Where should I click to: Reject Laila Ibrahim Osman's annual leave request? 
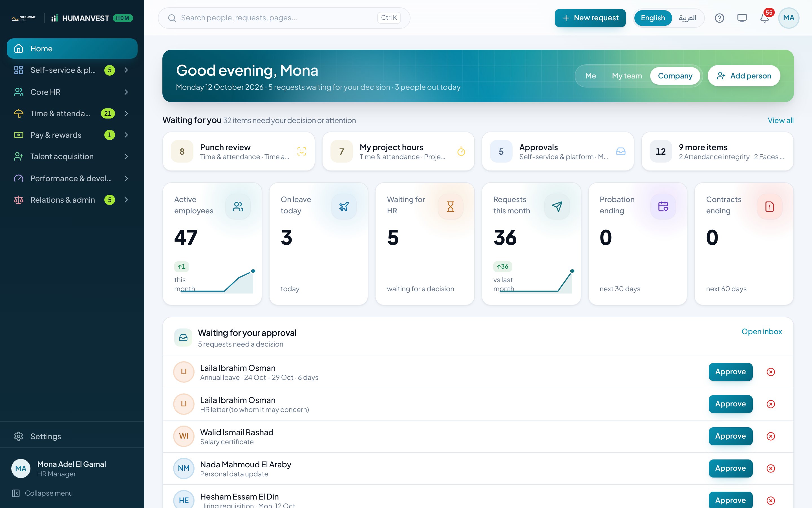coord(771,372)
